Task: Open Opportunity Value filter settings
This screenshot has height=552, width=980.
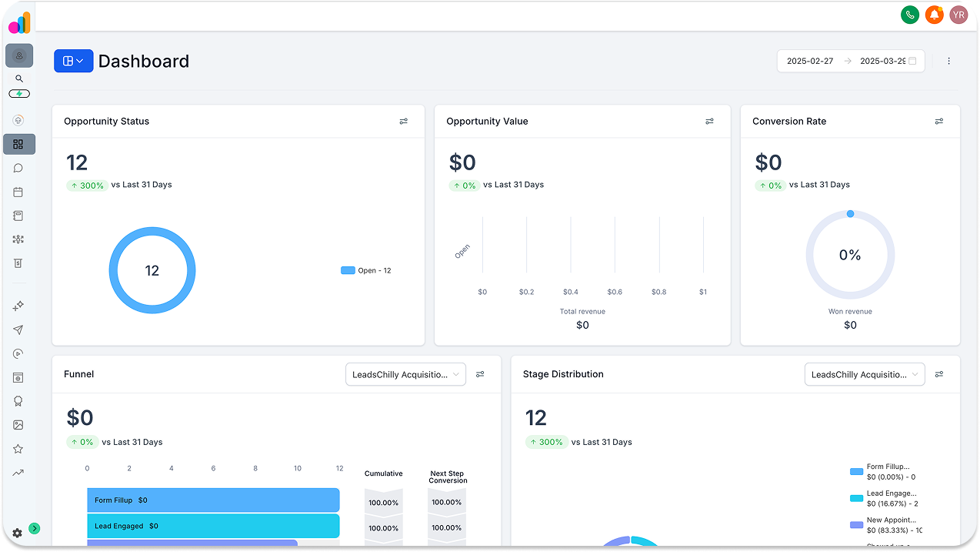Action: (710, 122)
